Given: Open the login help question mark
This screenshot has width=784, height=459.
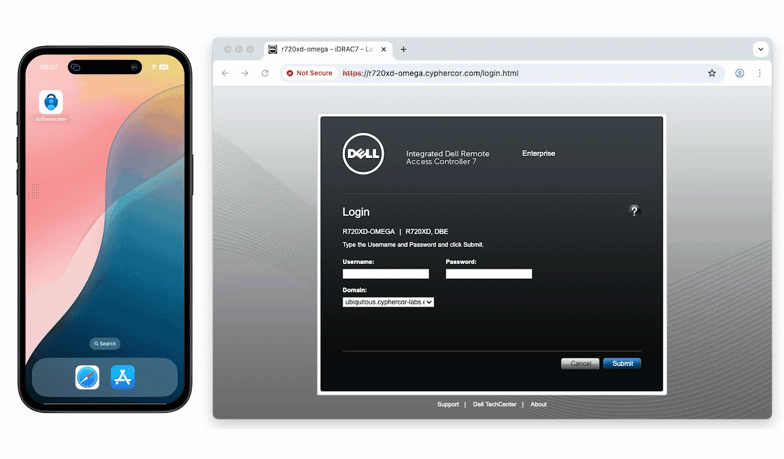Looking at the screenshot, I should click(x=634, y=211).
